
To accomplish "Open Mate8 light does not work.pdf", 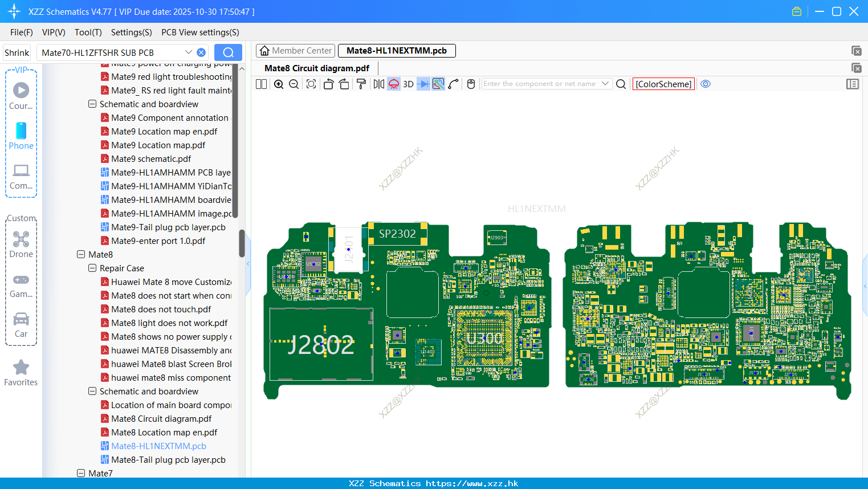I will (169, 323).
